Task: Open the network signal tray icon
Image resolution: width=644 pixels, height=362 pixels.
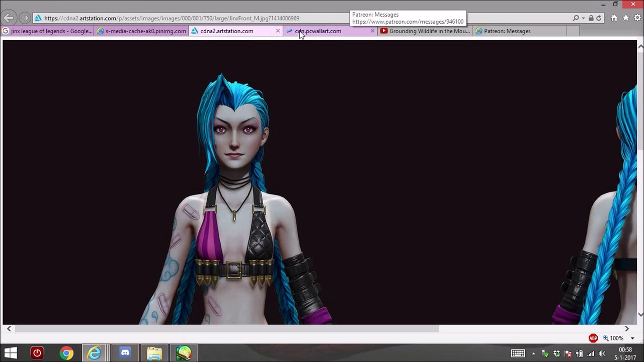Action: [x=591, y=353]
